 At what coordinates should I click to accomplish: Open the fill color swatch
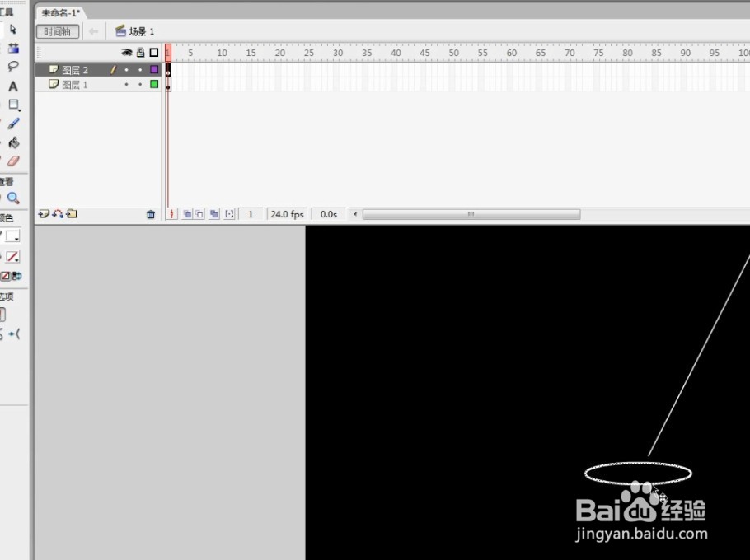(13, 257)
